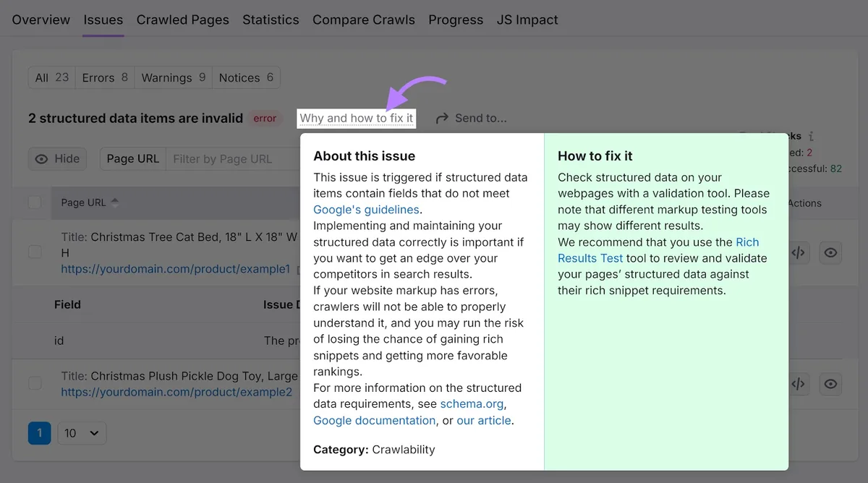This screenshot has height=483, width=868.
Task: Click the Filter by Page URL input field
Action: 233,159
